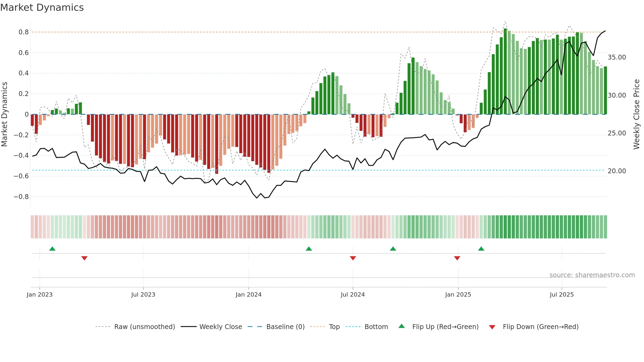Click the last dark green bar at chart's right edge
This screenshot has height=362, width=644.
(605, 90)
